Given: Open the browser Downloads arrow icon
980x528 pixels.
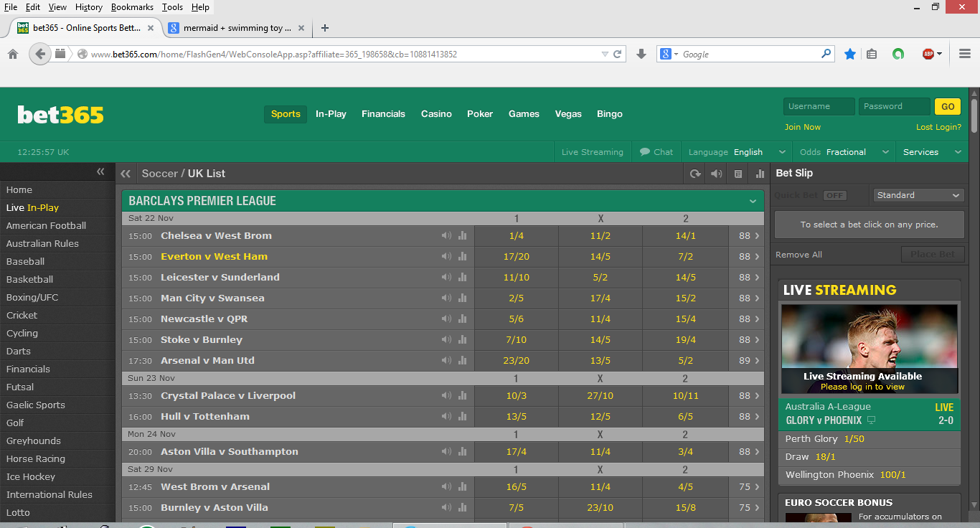Looking at the screenshot, I should tap(641, 54).
